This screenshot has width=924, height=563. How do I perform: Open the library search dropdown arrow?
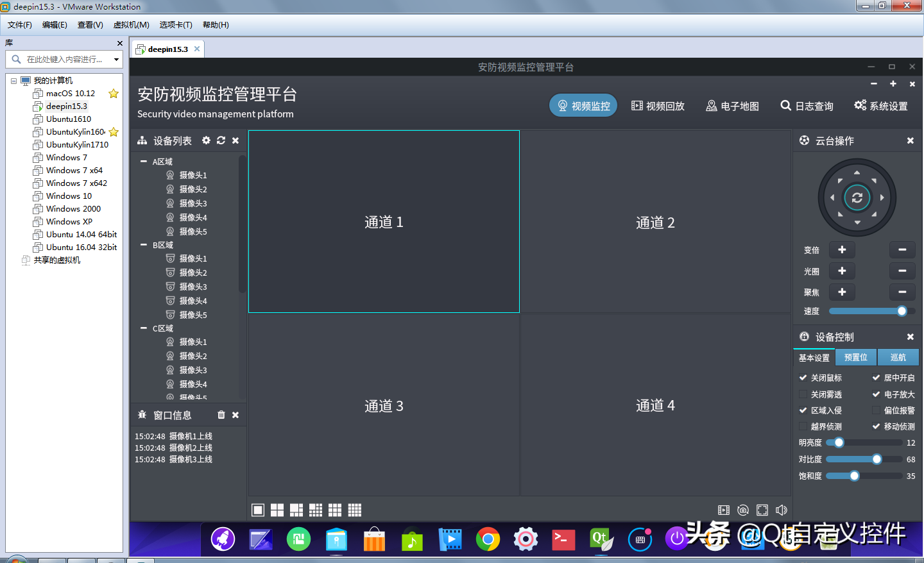click(116, 60)
